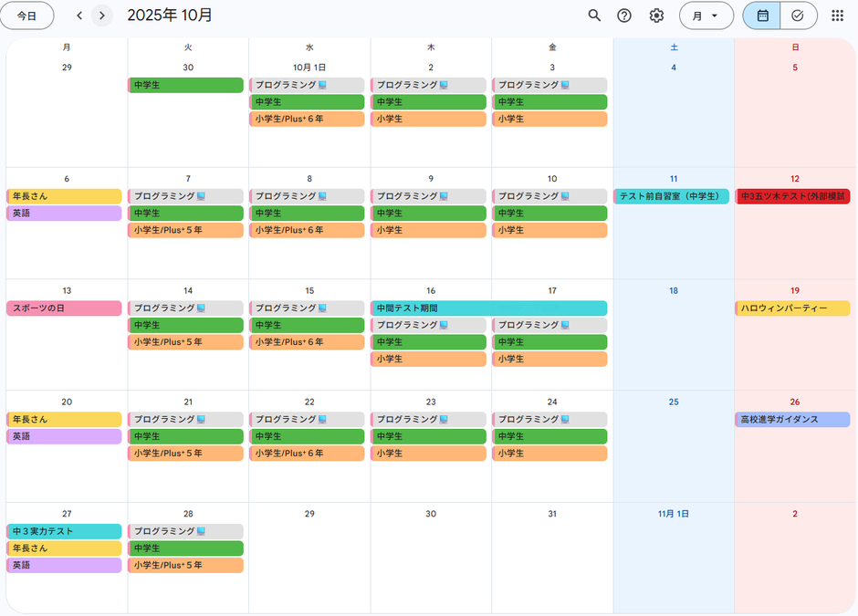Open プログラミング event on October 16
Screen dimensions: 858x616
coord(428,325)
